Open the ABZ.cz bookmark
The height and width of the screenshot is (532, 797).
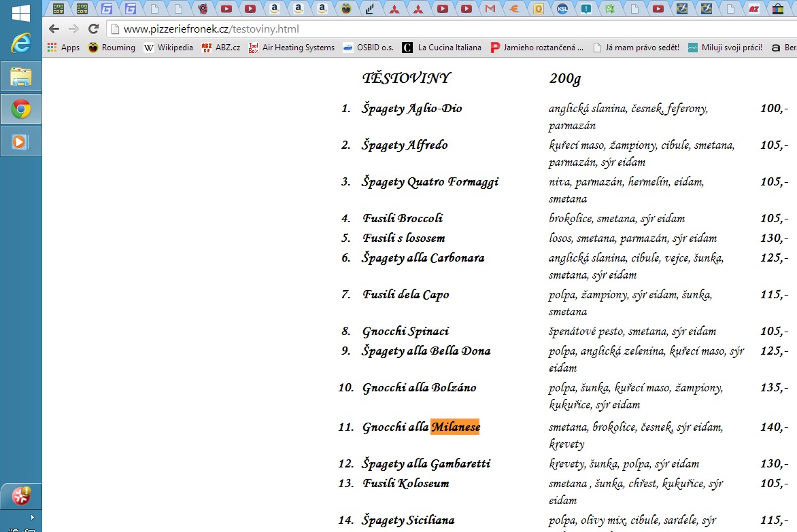click(221, 47)
